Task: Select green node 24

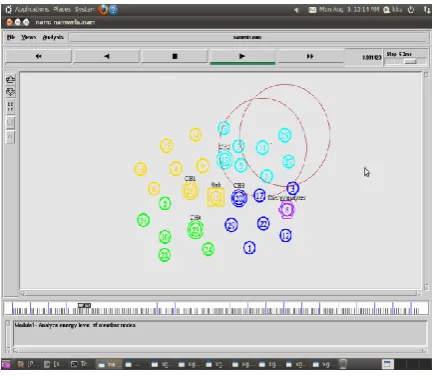Action: [x=208, y=249]
